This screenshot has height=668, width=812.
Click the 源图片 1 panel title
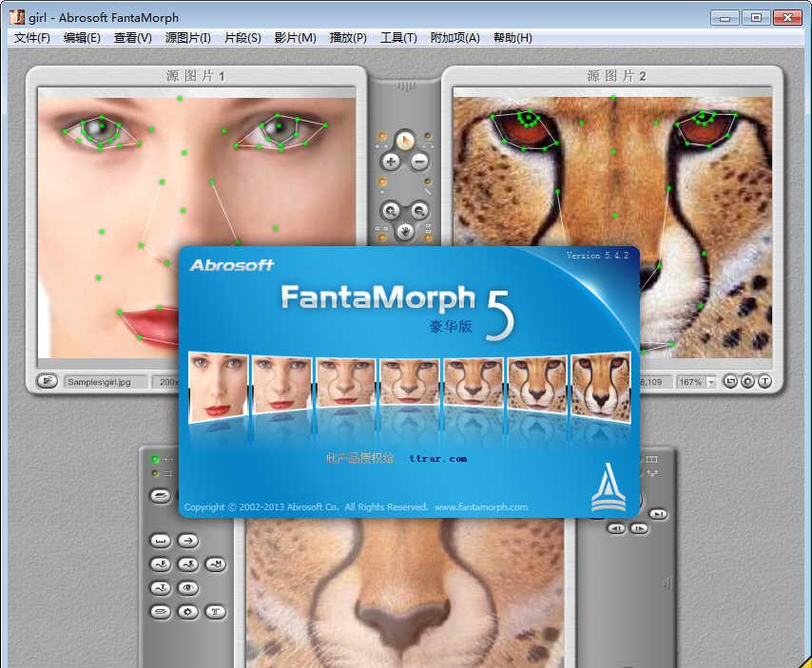coord(196,76)
